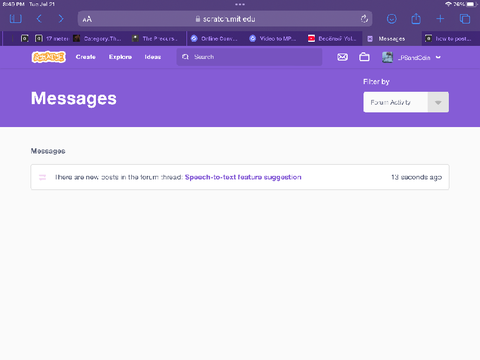Open the AA reader text options
The image size is (480, 360).
click(87, 19)
